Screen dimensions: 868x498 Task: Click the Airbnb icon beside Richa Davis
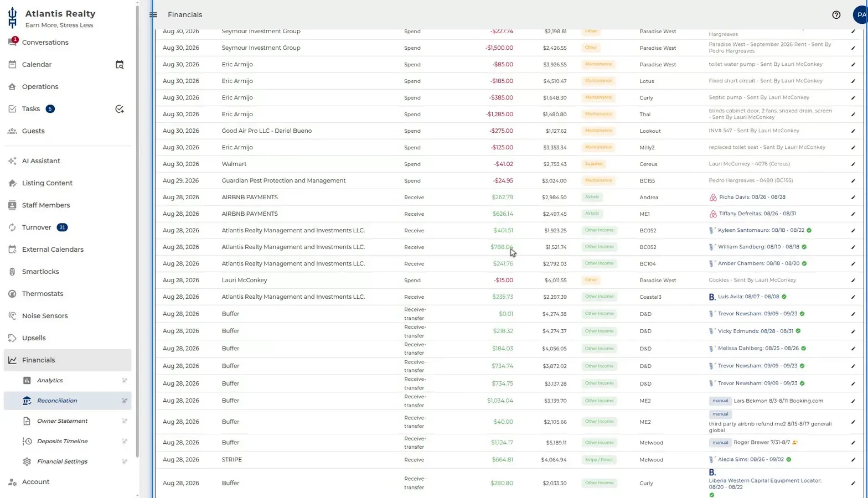[713, 198]
